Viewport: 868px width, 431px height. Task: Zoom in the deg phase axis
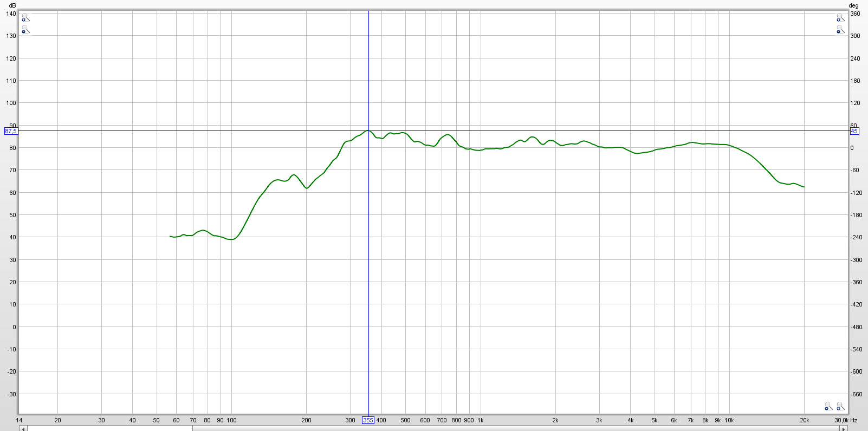[x=840, y=18]
